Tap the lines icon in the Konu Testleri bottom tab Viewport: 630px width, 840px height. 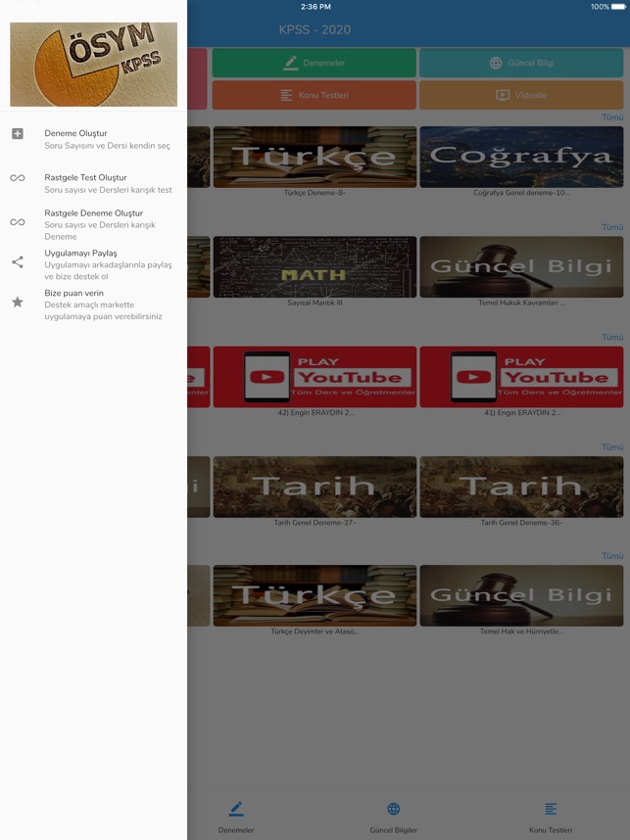coord(551,809)
